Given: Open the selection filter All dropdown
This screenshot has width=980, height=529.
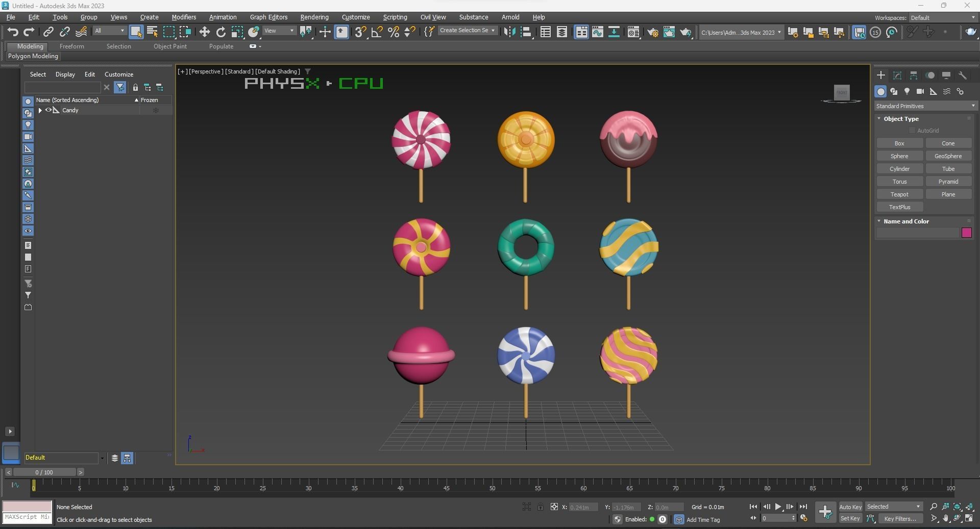Looking at the screenshot, I should click(109, 31).
